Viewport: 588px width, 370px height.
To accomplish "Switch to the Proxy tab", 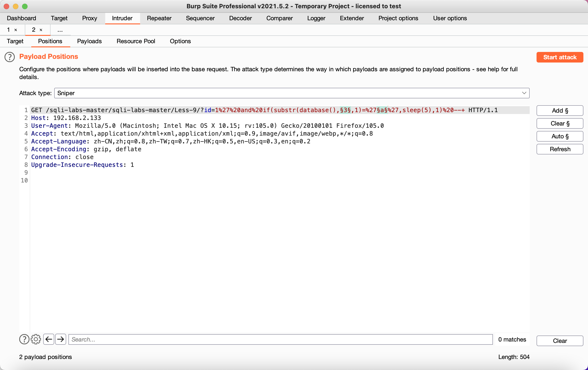I will (90, 18).
